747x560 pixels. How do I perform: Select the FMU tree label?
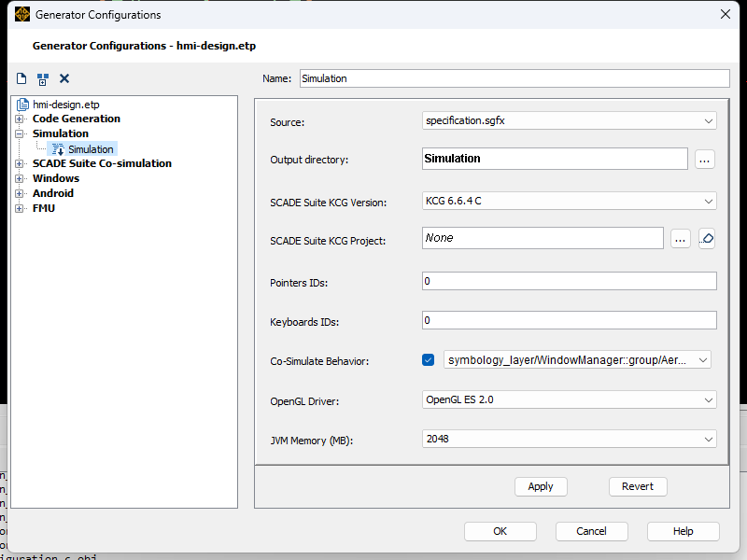click(x=44, y=208)
